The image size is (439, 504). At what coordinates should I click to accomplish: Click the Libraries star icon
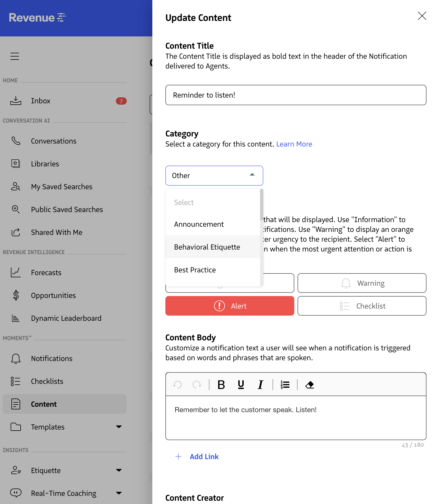(x=16, y=164)
